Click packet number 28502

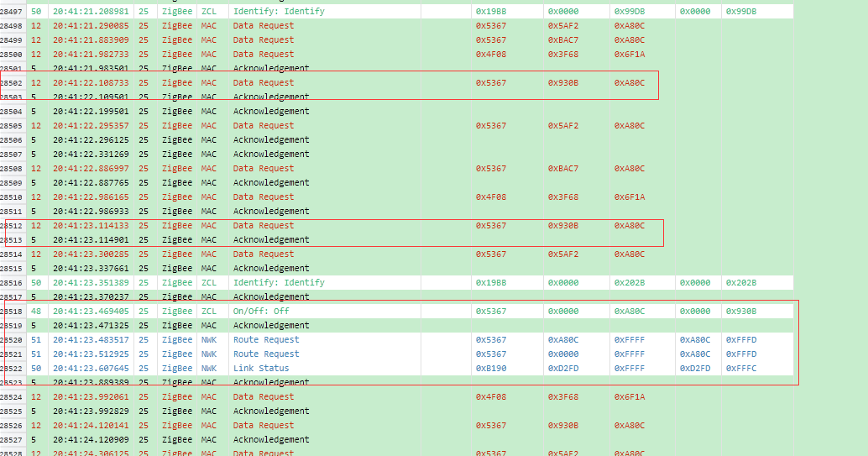pyautogui.click(x=11, y=83)
